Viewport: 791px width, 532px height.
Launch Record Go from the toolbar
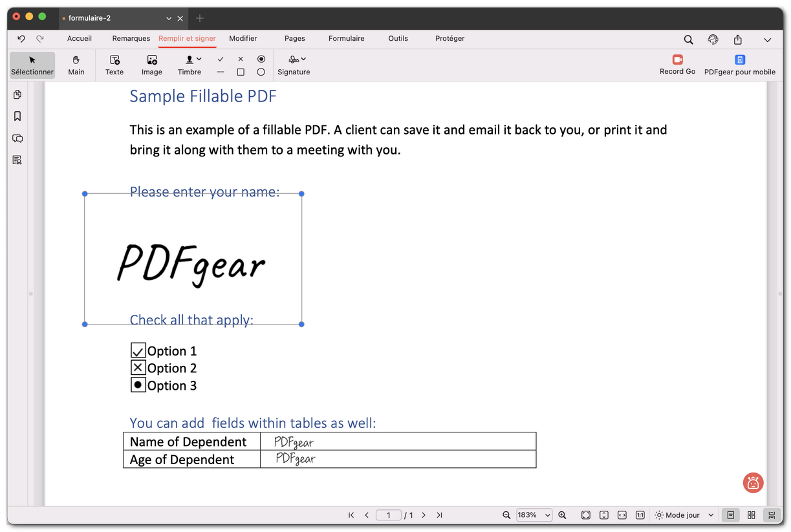(x=677, y=65)
